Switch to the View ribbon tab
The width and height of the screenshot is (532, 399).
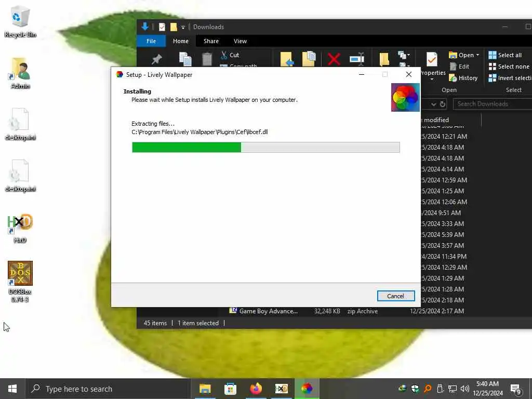point(240,41)
